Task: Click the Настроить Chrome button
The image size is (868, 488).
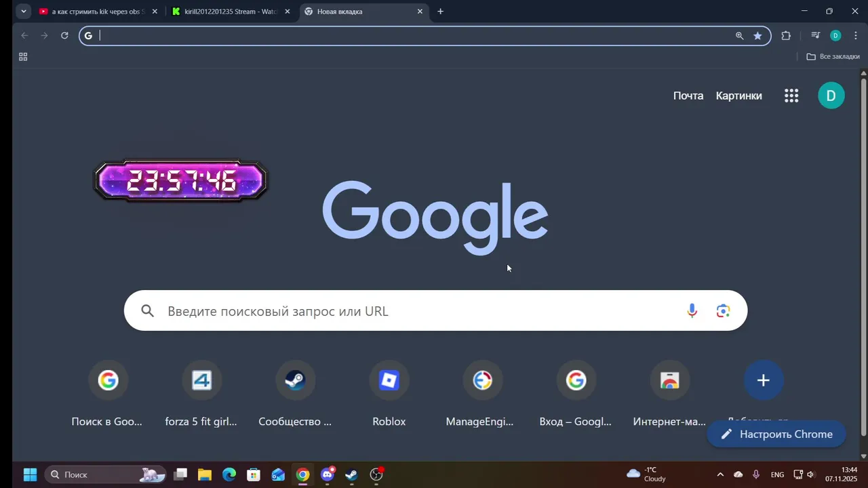Action: pyautogui.click(x=776, y=434)
